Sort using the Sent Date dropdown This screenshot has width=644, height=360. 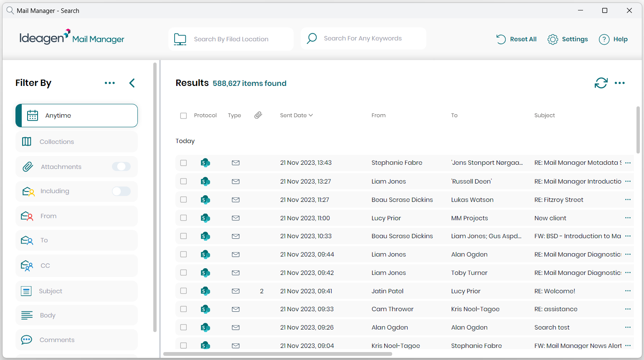coord(296,116)
